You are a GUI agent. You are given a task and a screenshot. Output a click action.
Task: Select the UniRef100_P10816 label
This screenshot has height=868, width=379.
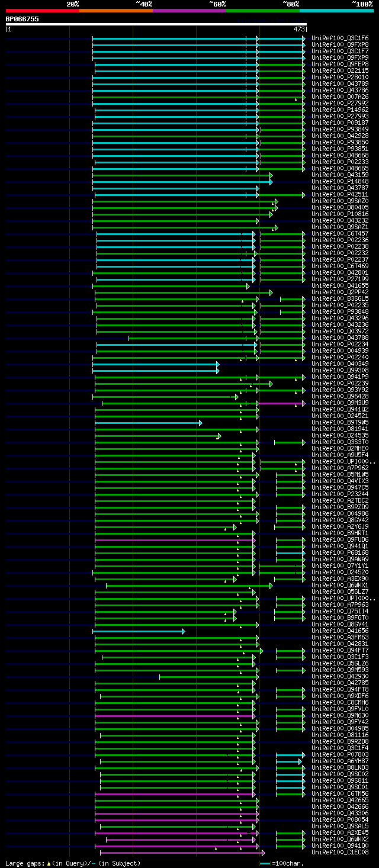click(x=340, y=214)
